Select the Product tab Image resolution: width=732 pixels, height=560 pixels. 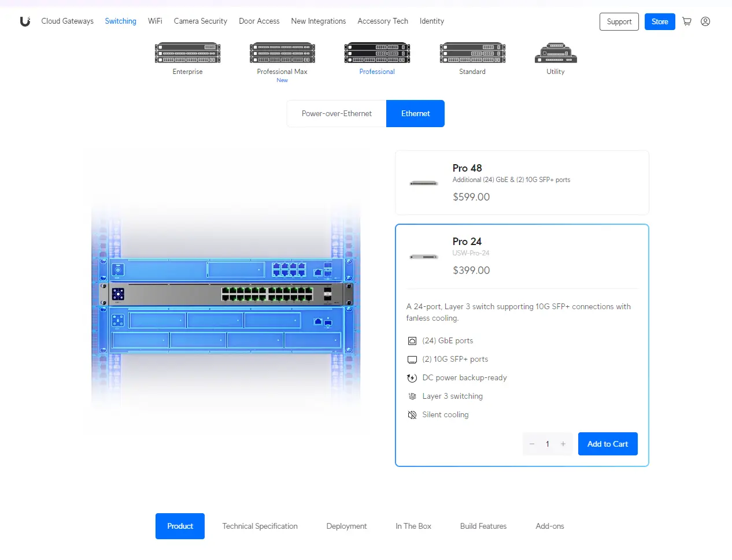[x=180, y=526]
